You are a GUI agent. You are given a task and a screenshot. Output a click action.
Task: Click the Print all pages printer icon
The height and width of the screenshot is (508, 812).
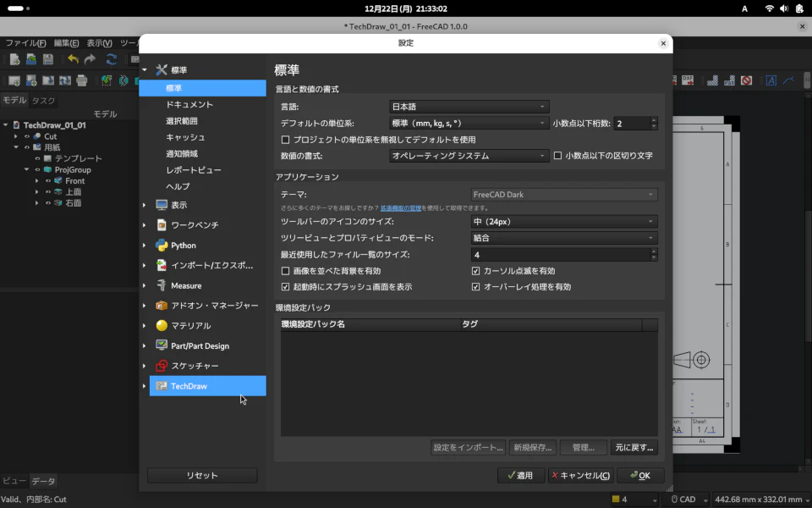pyautogui.click(x=82, y=80)
